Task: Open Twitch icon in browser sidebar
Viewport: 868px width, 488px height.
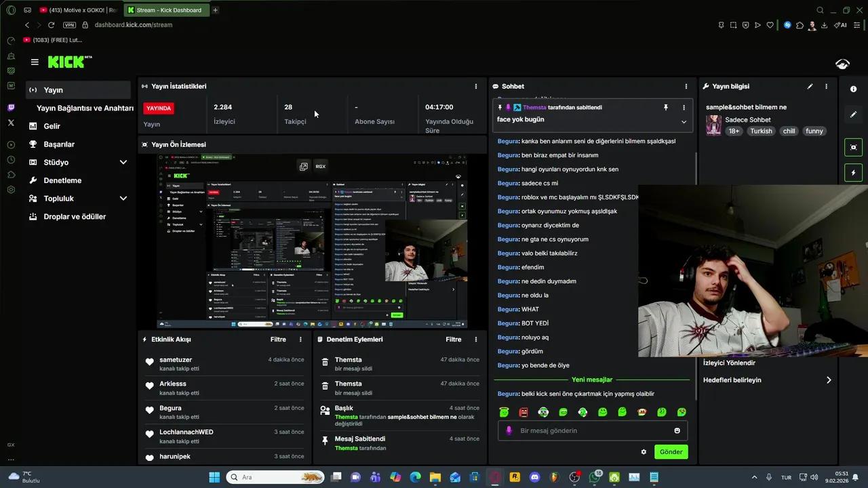Action: [x=11, y=108]
